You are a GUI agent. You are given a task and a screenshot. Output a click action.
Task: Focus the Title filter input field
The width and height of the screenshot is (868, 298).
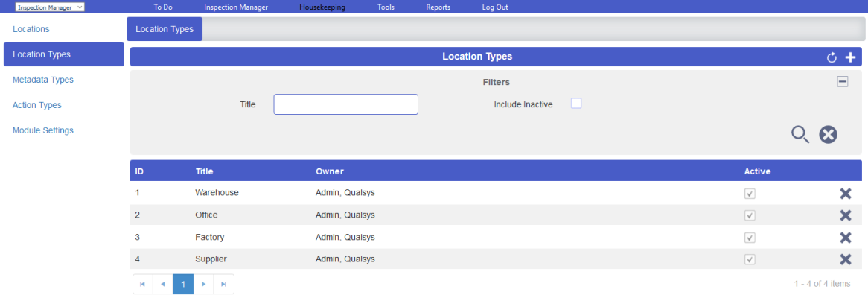coord(346,104)
